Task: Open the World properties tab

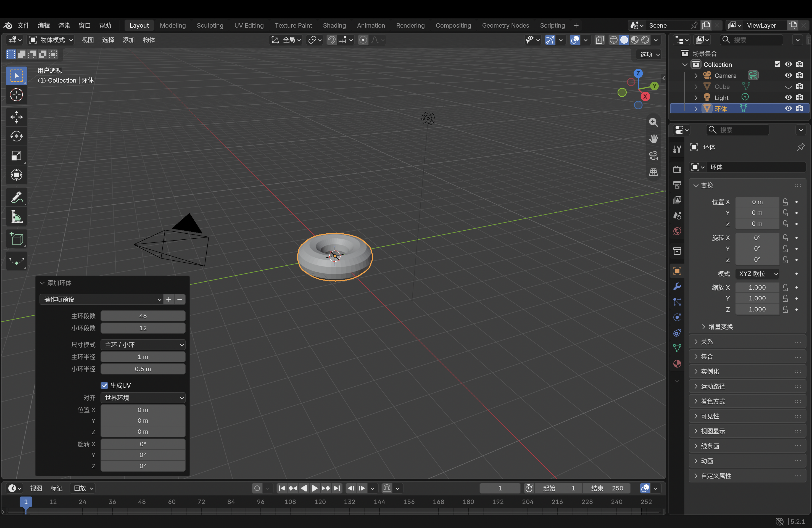Action: (677, 231)
